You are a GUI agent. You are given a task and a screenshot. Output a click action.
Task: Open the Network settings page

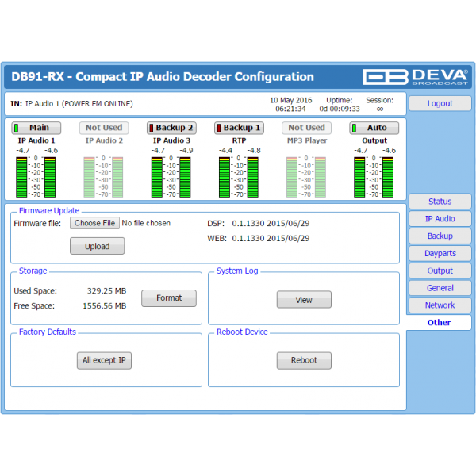[x=440, y=305]
